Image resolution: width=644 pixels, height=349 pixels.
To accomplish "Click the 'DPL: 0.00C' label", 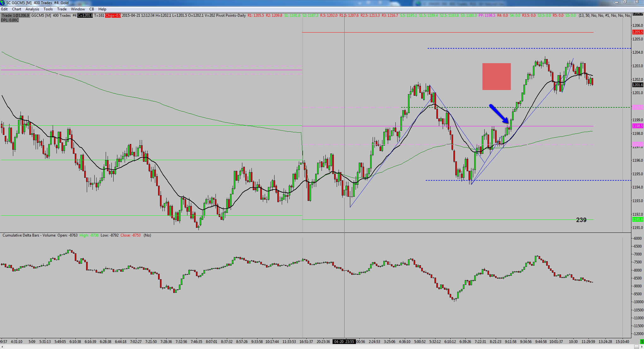I will (10, 20).
